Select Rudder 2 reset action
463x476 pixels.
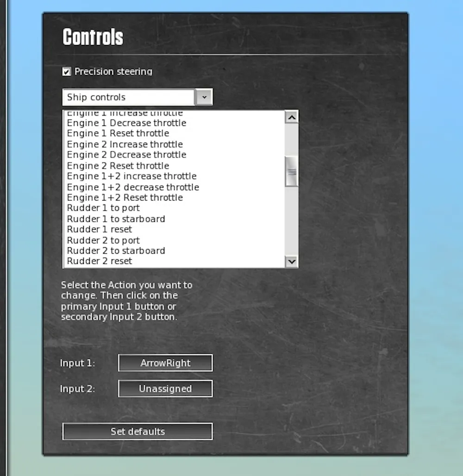point(175,261)
